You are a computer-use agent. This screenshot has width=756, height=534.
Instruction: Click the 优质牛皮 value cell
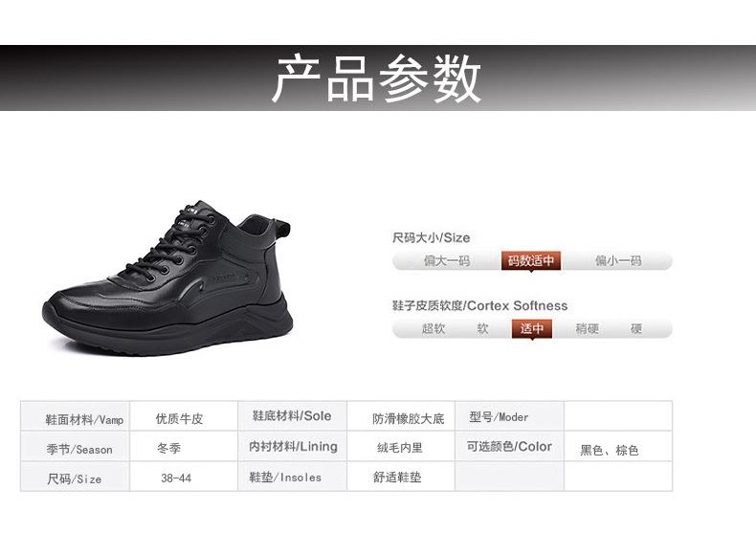coord(184,416)
